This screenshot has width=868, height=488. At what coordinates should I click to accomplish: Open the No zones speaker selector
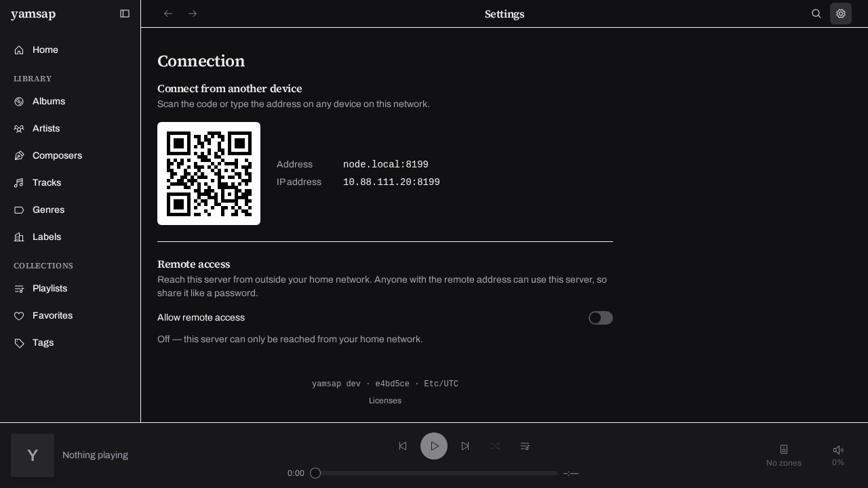coord(784,455)
